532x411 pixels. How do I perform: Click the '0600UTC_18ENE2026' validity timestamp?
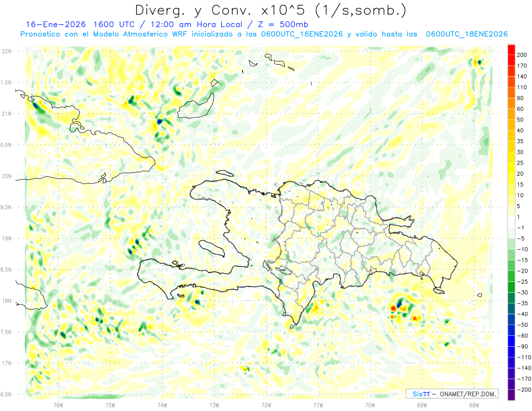tap(466, 34)
